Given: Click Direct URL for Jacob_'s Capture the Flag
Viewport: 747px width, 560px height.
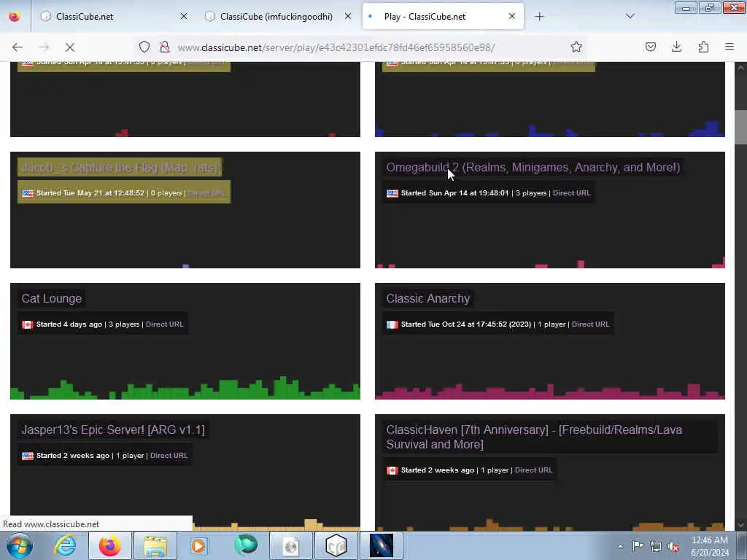Looking at the screenshot, I should pos(206,192).
